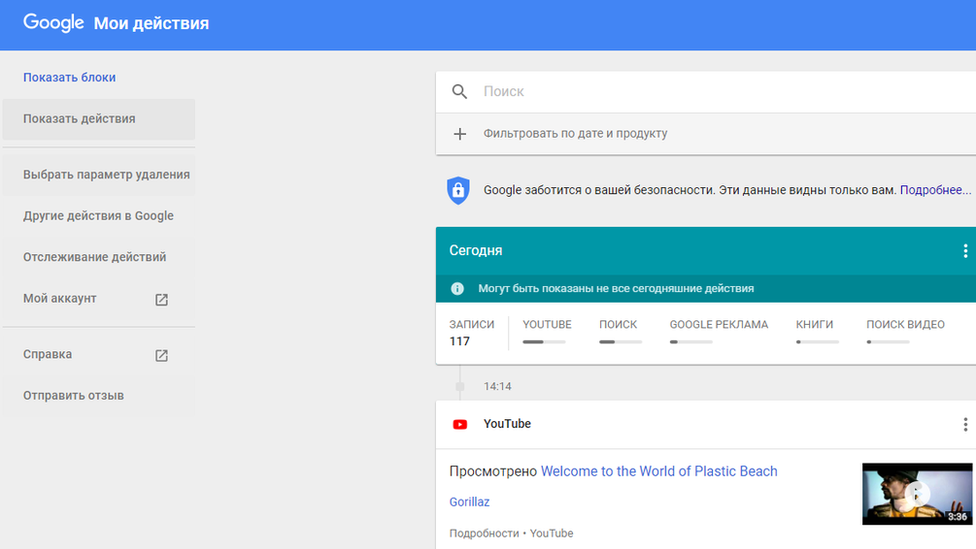This screenshot has height=549, width=976.
Task: Select Показать блоки in the sidebar
Action: (69, 77)
